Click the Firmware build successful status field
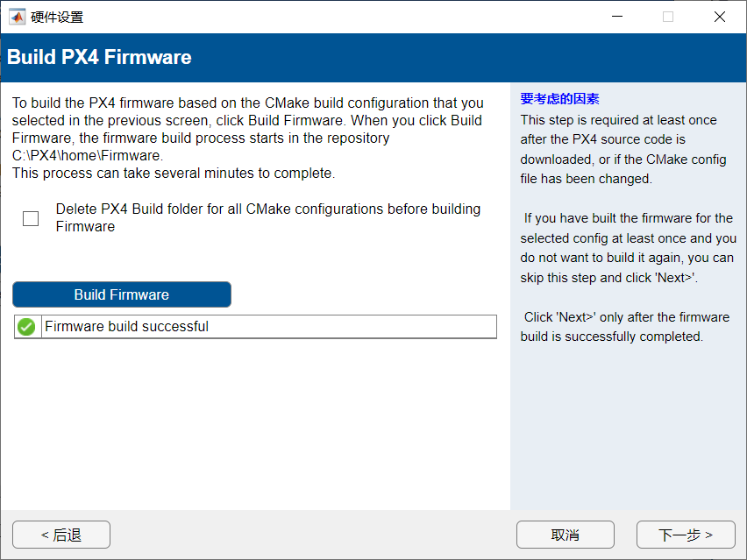The image size is (747, 560). (x=267, y=327)
